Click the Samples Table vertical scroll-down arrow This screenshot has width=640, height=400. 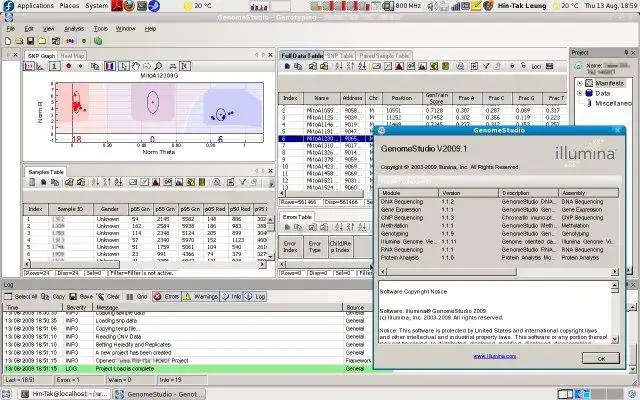click(270, 256)
